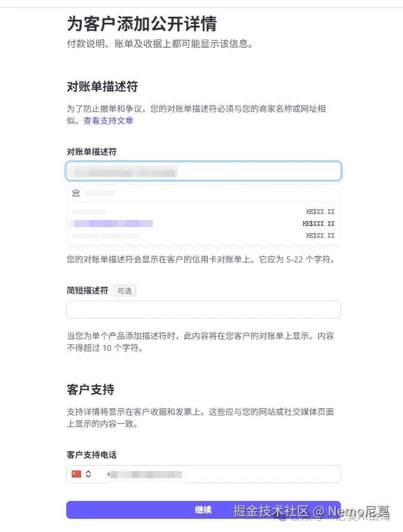This screenshot has width=403, height=532.
Task: Open the 查看支持文章 support article link
Action: pyautogui.click(x=110, y=121)
